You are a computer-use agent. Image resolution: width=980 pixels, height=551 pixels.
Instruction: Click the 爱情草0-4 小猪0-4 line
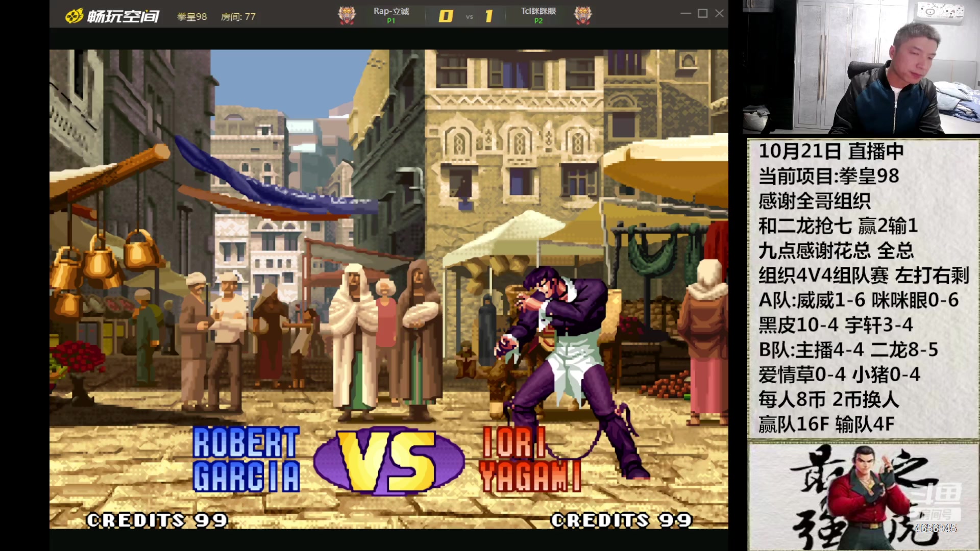pyautogui.click(x=839, y=375)
